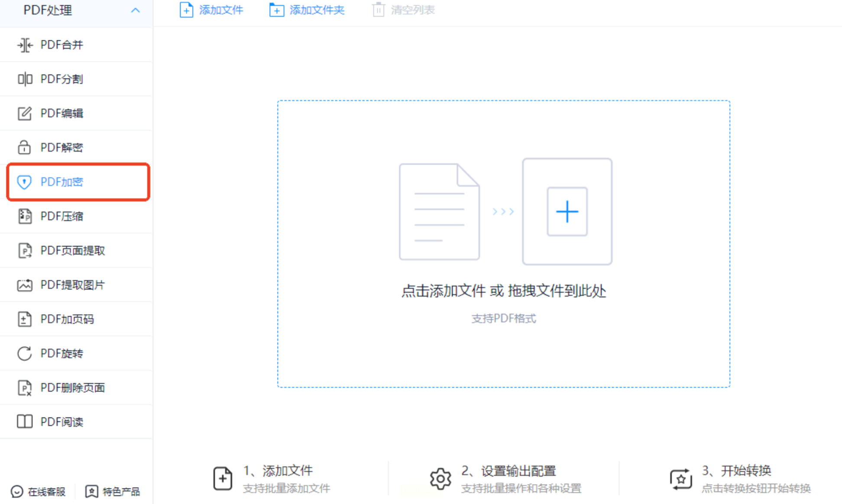The width and height of the screenshot is (842, 504).
Task: Open 特色产品 featured products link
Action: 113,491
